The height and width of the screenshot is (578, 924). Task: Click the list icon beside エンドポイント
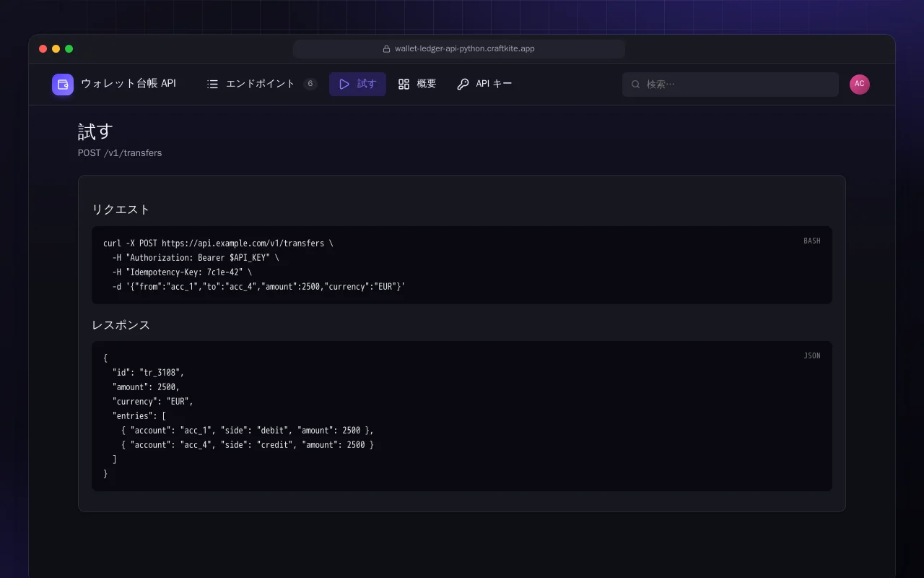tap(212, 85)
